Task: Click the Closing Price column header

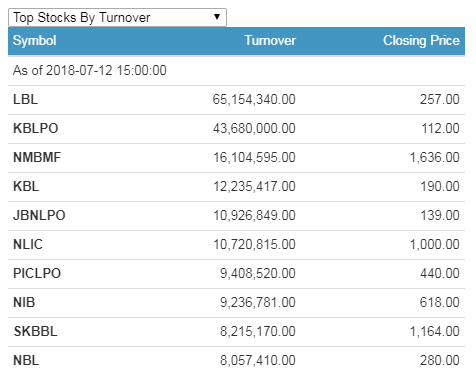Action: [x=421, y=41]
